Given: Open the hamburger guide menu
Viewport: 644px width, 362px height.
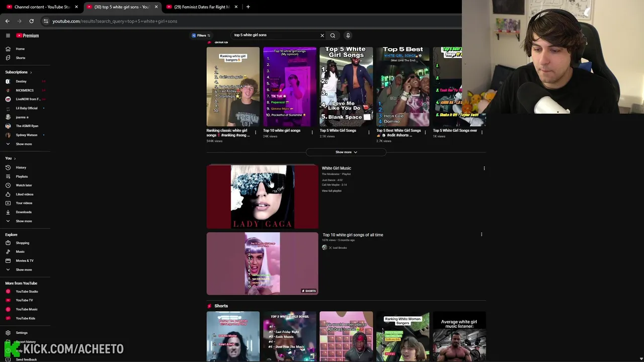Looking at the screenshot, I should [8, 35].
